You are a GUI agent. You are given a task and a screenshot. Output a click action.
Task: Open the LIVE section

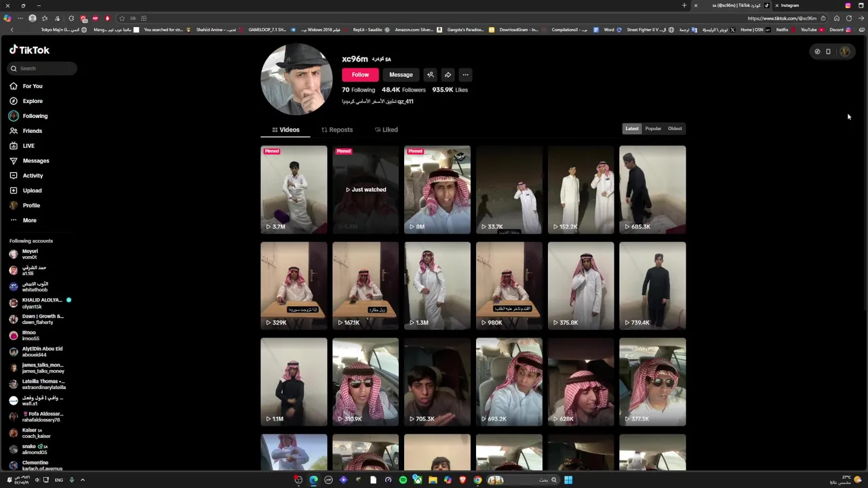pos(22,146)
